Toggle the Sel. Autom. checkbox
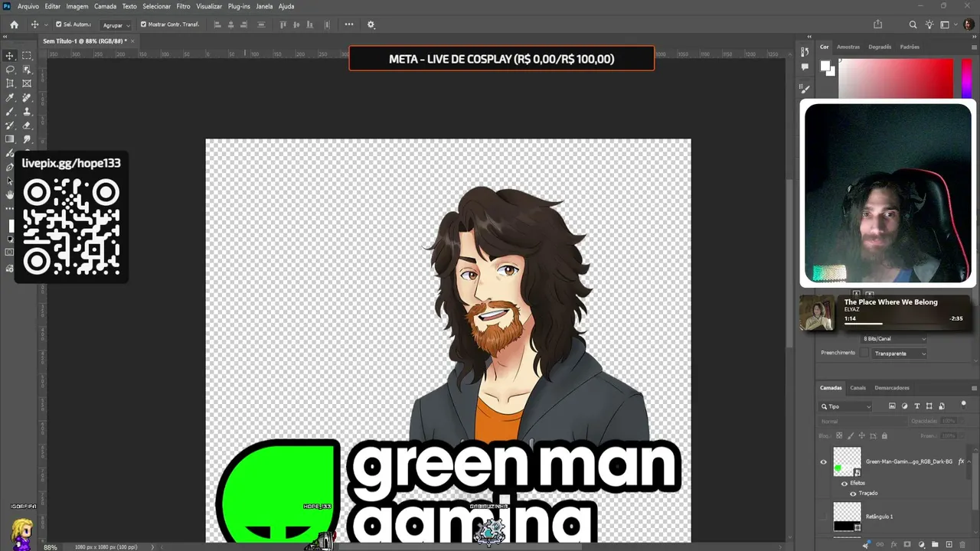Viewport: 980px width, 551px height. 58,24
